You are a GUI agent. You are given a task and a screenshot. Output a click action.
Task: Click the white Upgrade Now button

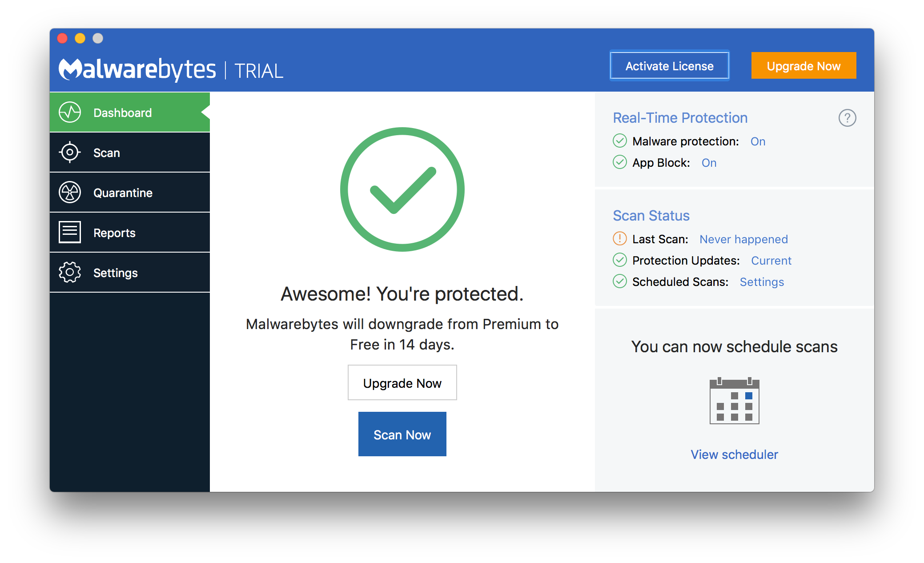click(402, 383)
